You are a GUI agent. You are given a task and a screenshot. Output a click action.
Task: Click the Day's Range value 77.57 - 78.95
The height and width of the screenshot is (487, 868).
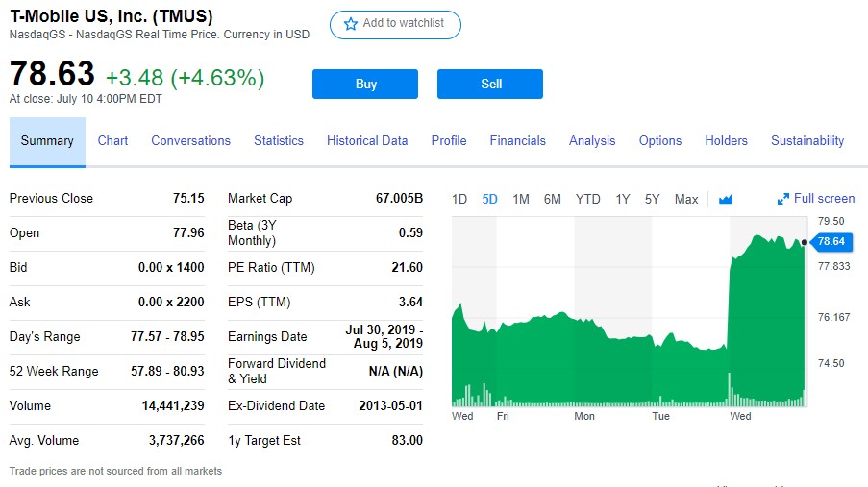pyautogui.click(x=167, y=336)
